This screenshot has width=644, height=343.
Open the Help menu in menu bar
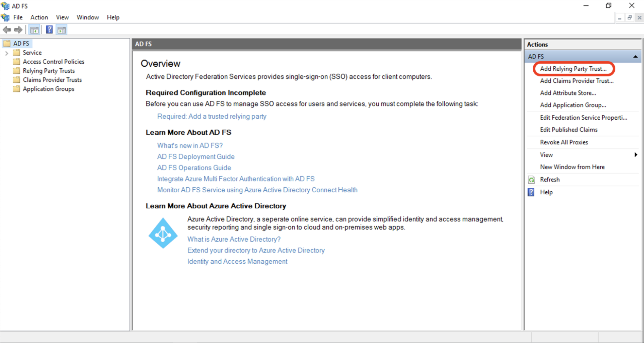point(113,17)
